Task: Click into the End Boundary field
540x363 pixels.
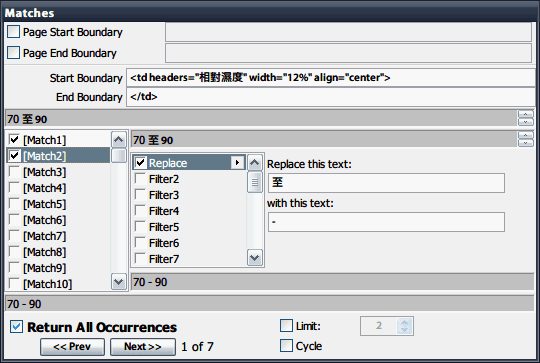Action: coord(331,97)
